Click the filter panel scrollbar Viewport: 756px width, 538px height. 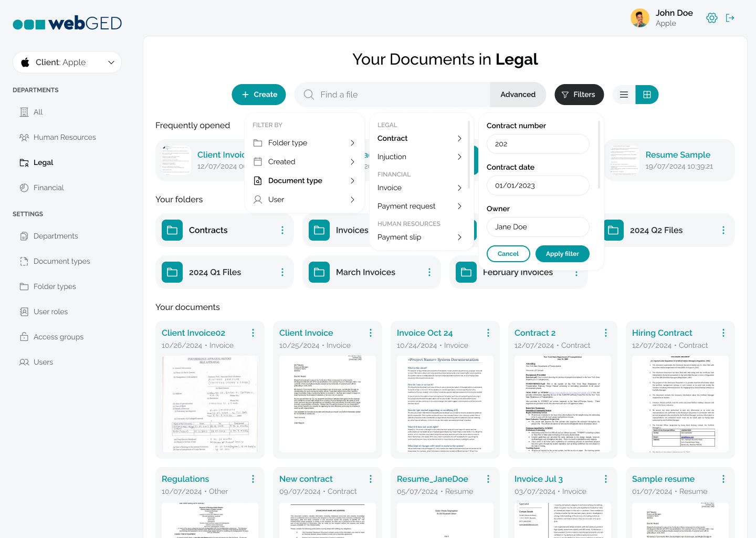(x=598, y=156)
